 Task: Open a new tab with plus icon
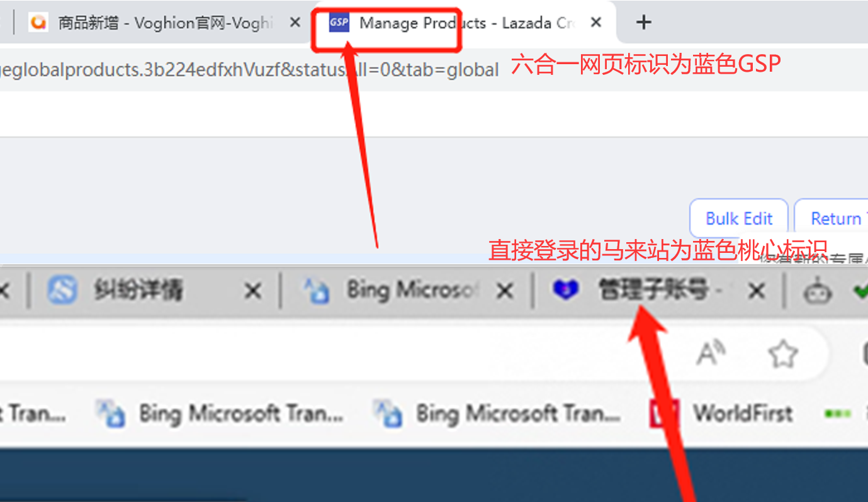643,23
